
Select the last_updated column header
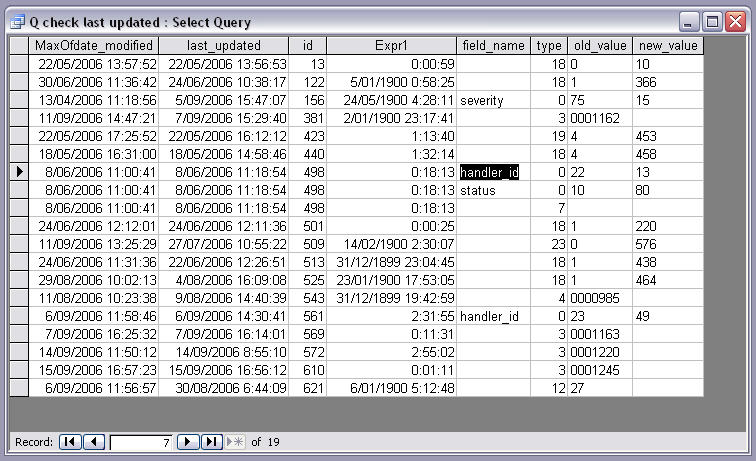point(223,46)
